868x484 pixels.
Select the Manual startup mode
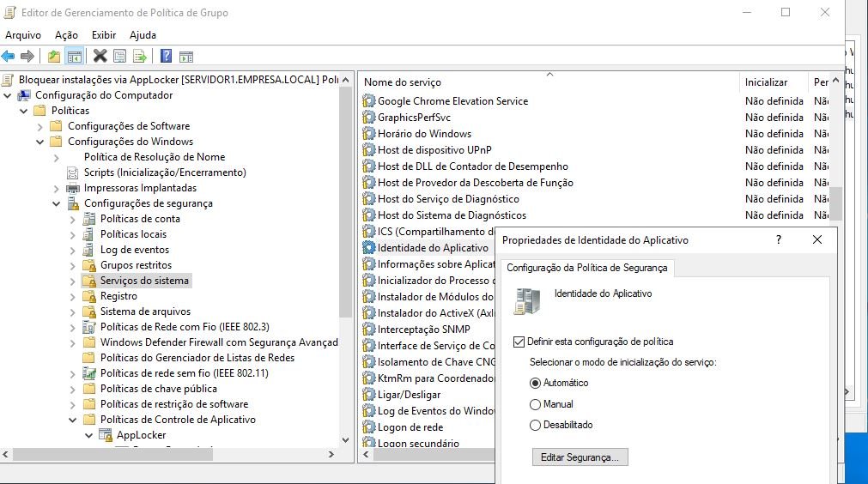click(535, 405)
